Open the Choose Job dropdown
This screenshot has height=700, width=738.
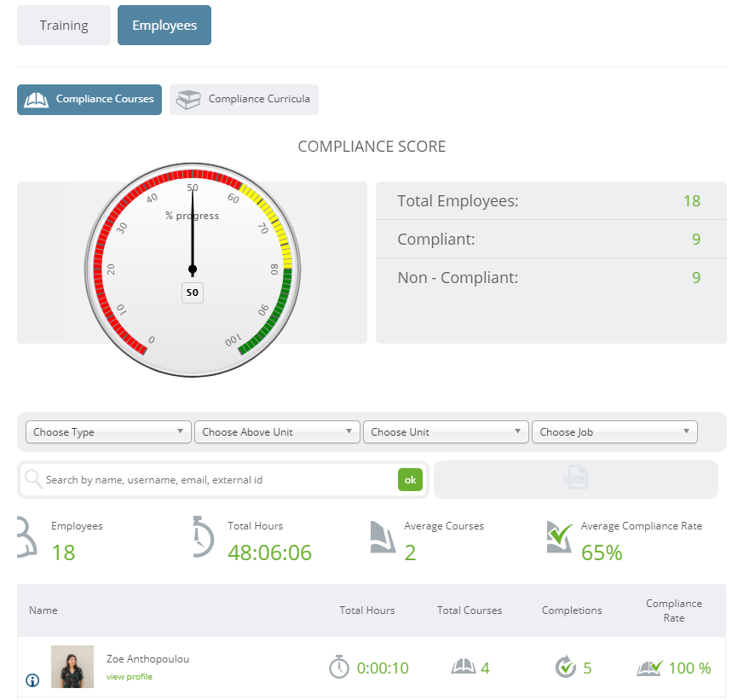(614, 432)
